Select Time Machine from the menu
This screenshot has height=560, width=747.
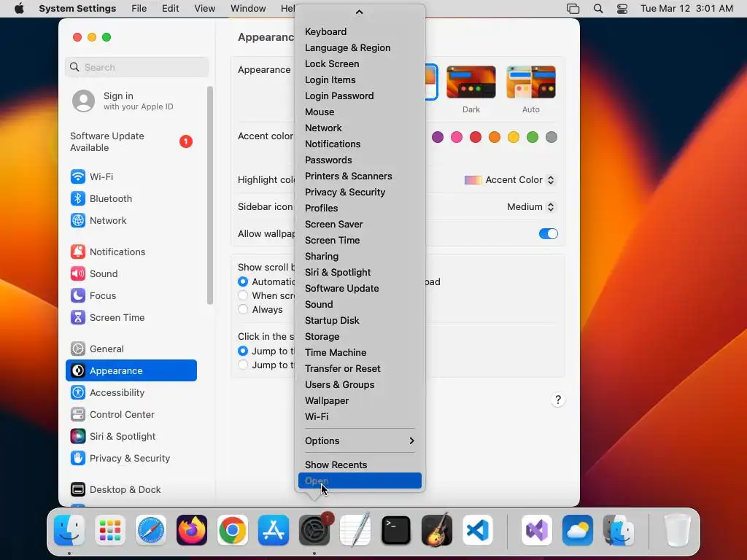[360, 353]
